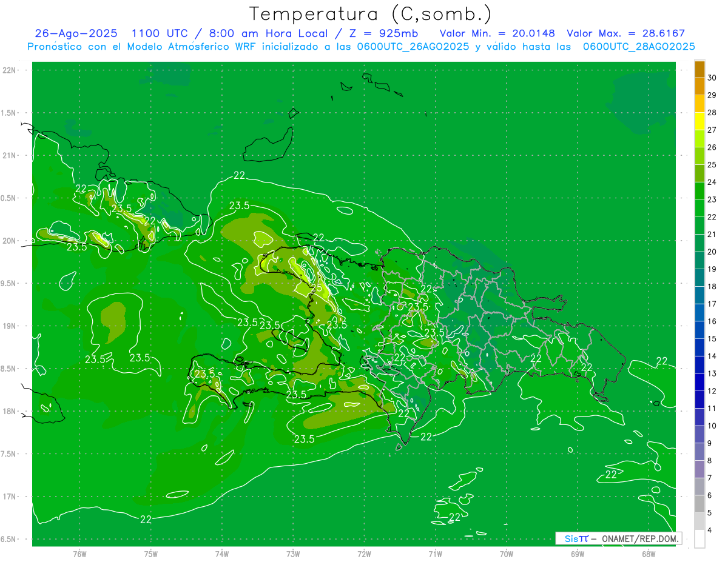Click the '19N' latitude axis label

(x=10, y=326)
